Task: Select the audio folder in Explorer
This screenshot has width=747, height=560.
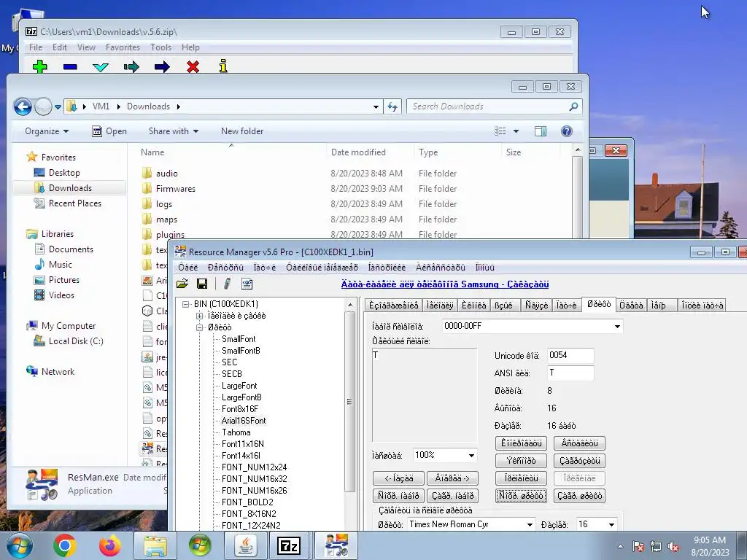Action: (167, 174)
